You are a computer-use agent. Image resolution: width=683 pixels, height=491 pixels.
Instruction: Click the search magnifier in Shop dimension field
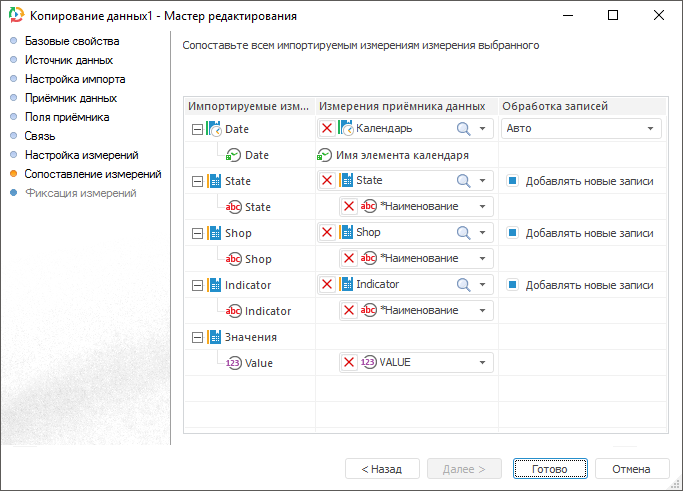tap(463, 232)
